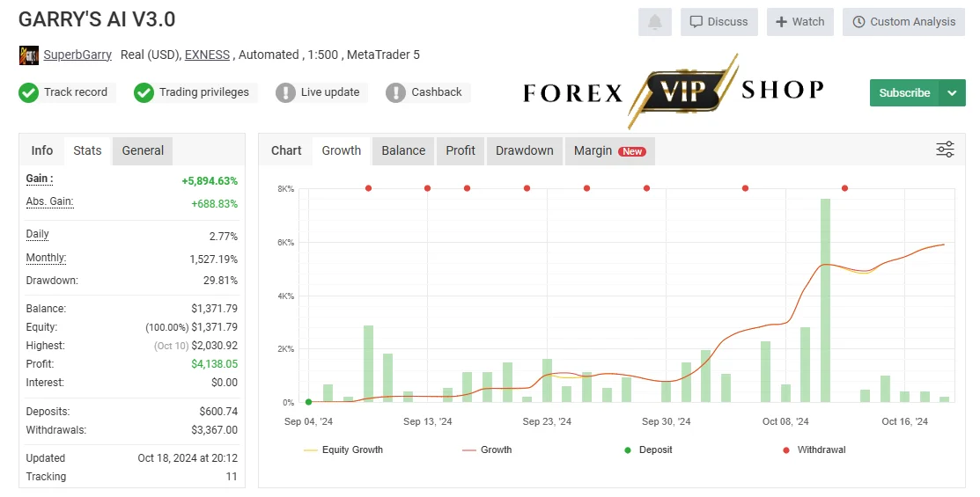Add system to Watch list
Viewport: 980px width, 497px height.
tap(800, 22)
